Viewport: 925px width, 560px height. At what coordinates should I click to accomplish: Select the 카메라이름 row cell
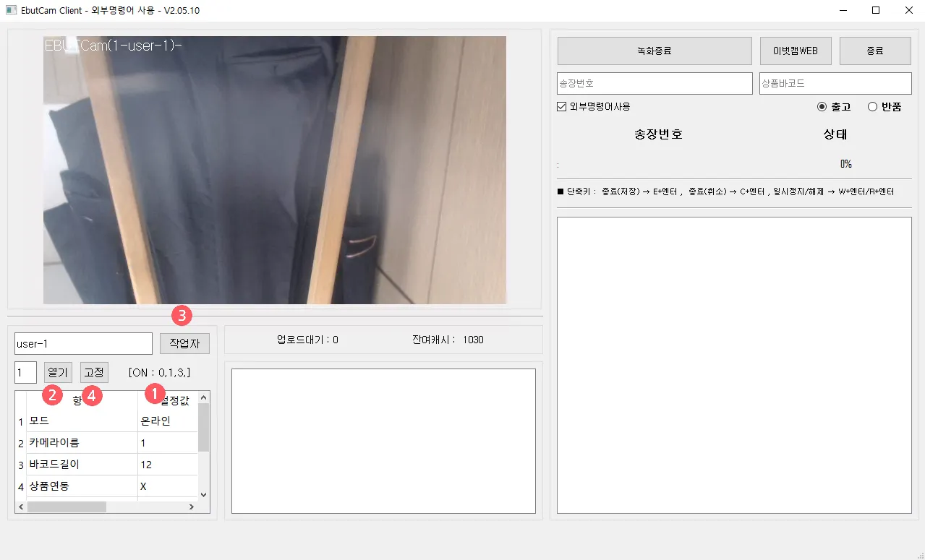point(82,443)
